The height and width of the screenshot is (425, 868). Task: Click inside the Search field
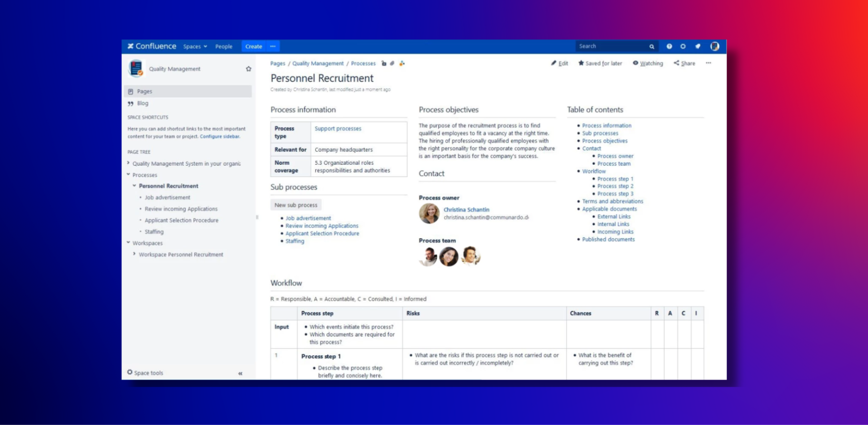pyautogui.click(x=613, y=46)
